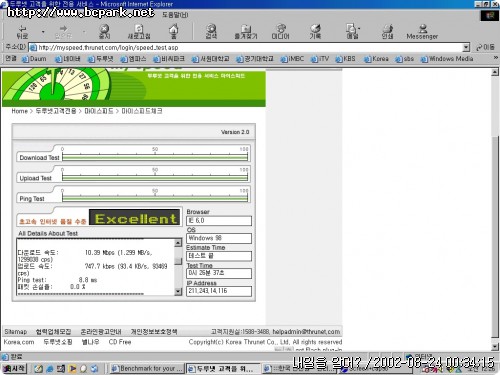The width and height of the screenshot is (500, 375).
Task: Click the Version 2.0 label
Action: pyautogui.click(x=235, y=132)
